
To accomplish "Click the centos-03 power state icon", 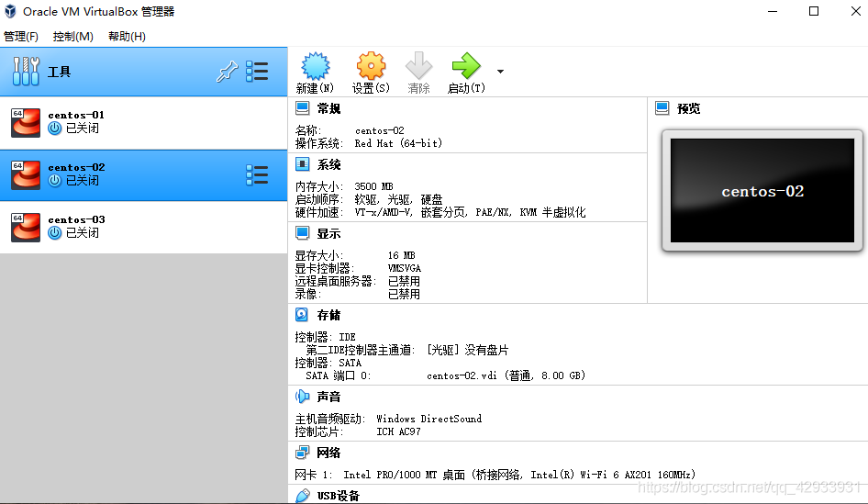I will [x=54, y=233].
